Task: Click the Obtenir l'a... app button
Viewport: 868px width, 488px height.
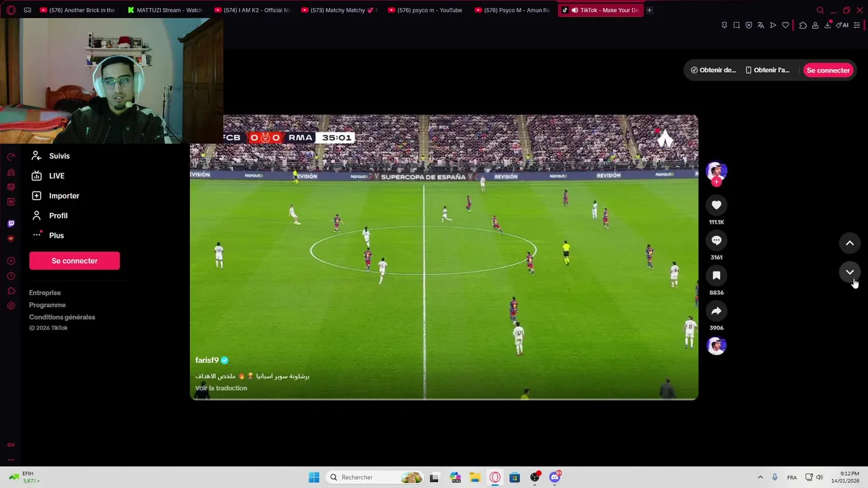Action: [768, 70]
